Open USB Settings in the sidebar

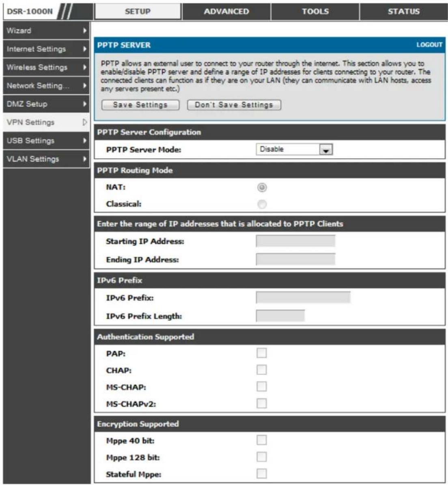(x=46, y=140)
